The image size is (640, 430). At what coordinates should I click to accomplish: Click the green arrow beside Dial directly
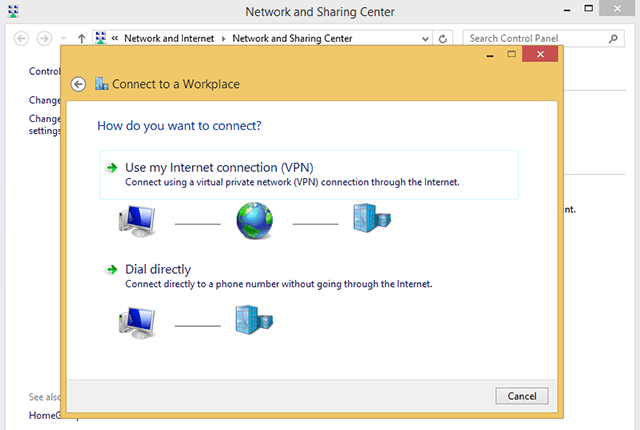pos(111,269)
